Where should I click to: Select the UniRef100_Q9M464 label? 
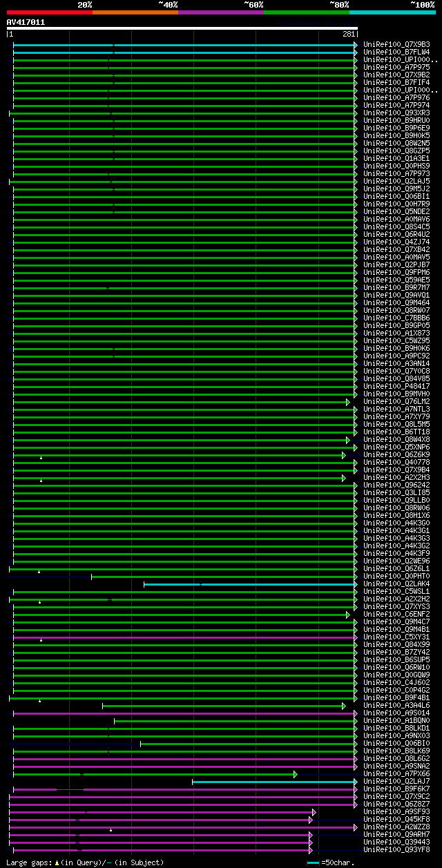coord(396,303)
